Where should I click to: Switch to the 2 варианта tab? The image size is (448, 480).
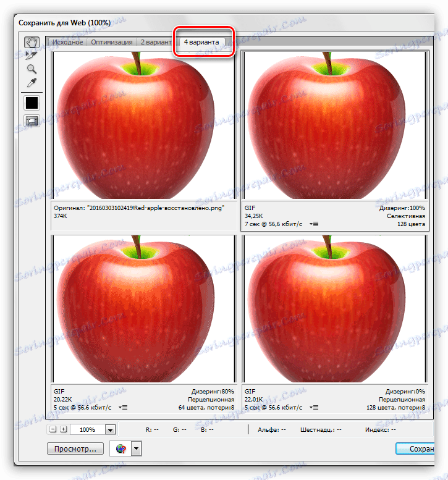[x=156, y=42]
